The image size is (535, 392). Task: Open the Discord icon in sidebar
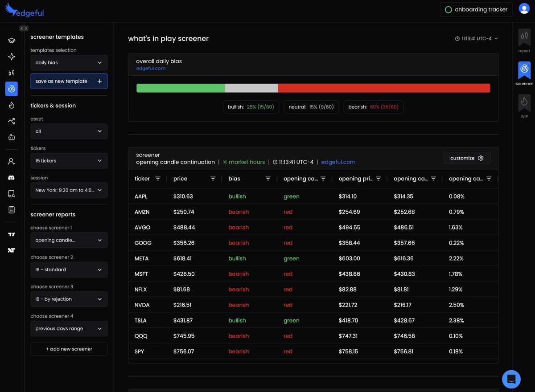pos(12,178)
